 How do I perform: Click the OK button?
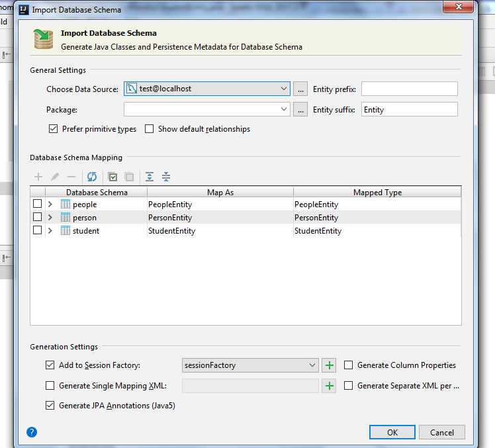click(x=392, y=432)
